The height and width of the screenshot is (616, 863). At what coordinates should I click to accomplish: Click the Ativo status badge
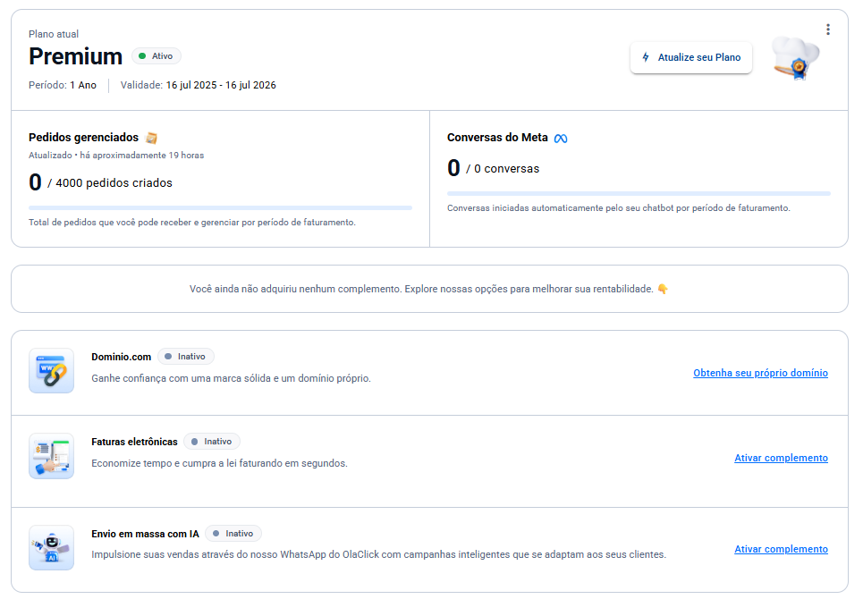tap(157, 56)
